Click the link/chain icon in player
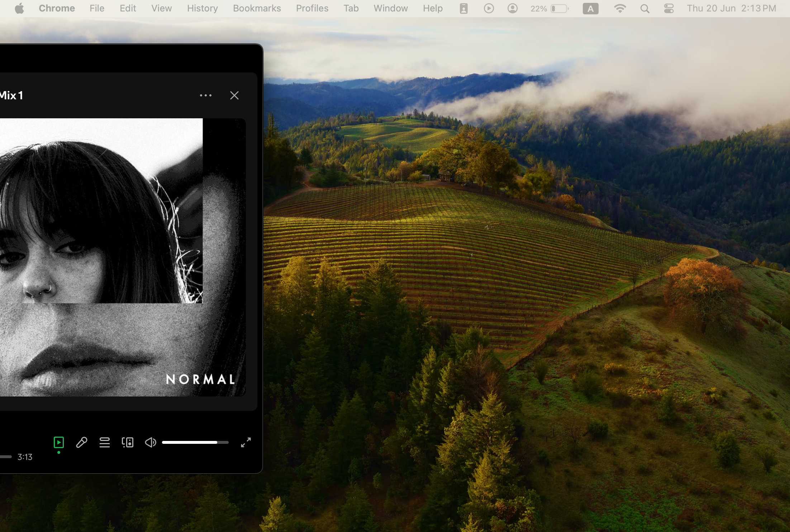This screenshot has width=790, height=532. click(x=82, y=442)
